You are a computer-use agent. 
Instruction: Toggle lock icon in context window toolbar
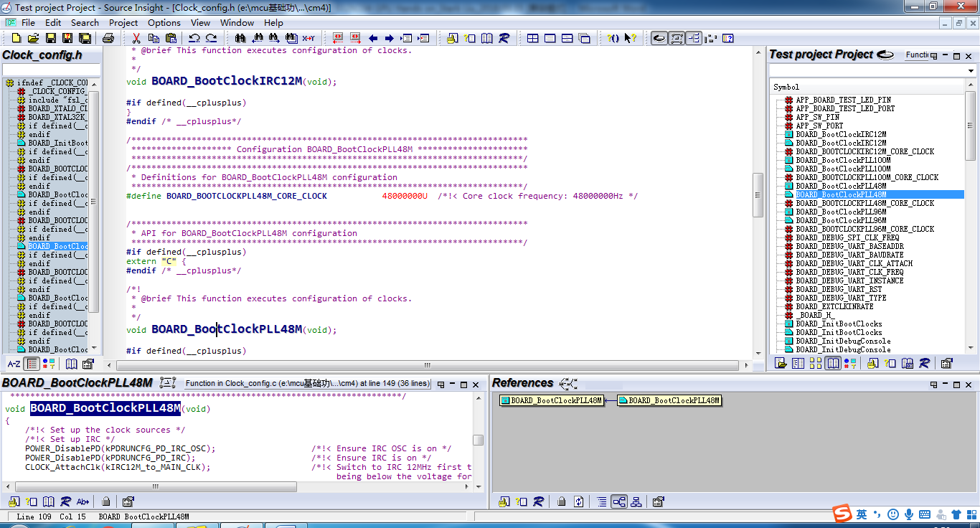(x=105, y=501)
